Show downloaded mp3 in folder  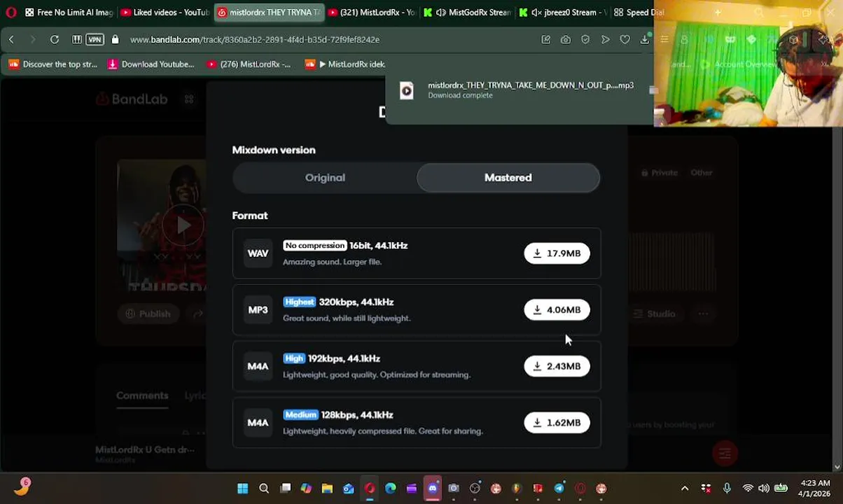coord(653,90)
